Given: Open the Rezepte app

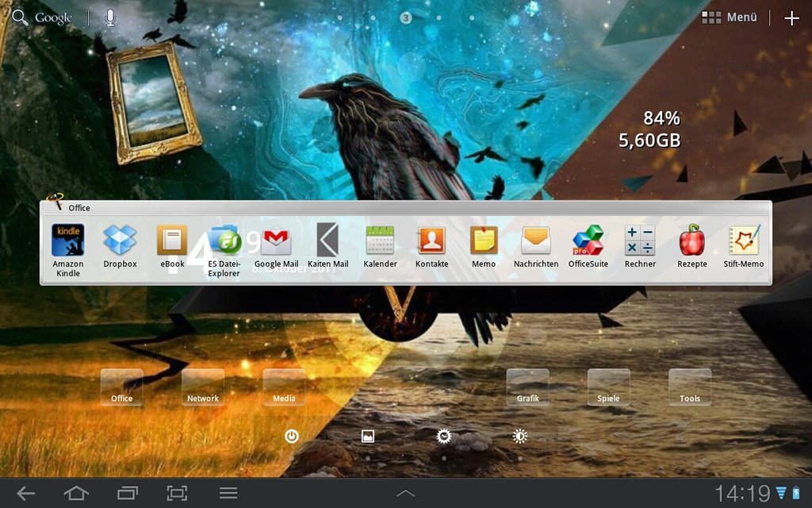Looking at the screenshot, I should tap(691, 246).
